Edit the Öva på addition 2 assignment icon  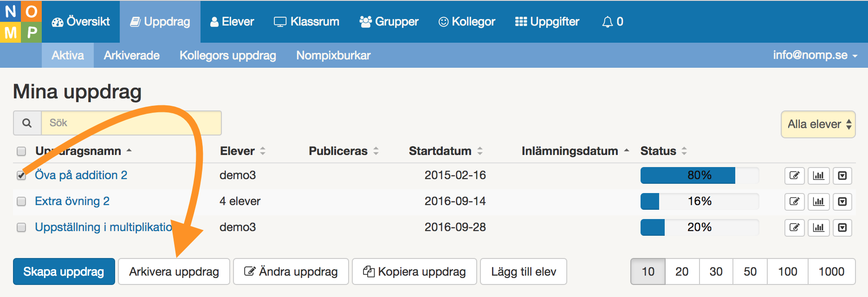(794, 175)
